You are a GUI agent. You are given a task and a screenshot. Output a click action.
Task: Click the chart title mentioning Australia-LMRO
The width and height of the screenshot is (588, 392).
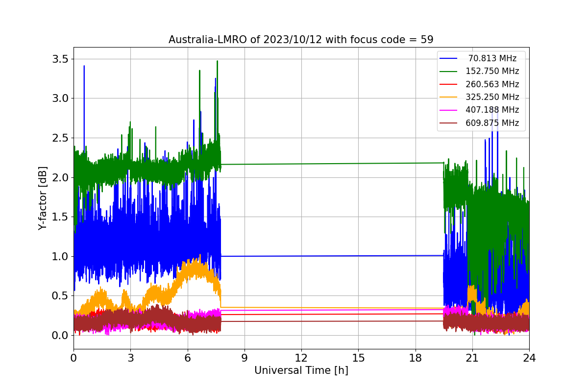click(301, 40)
